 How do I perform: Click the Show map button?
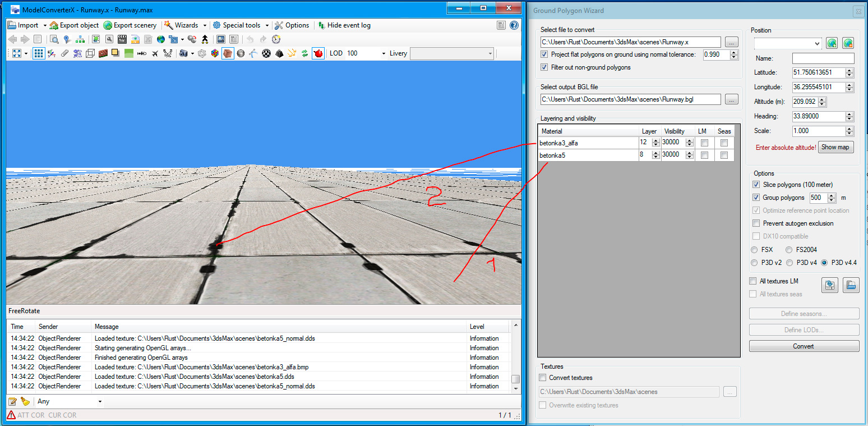pos(835,147)
